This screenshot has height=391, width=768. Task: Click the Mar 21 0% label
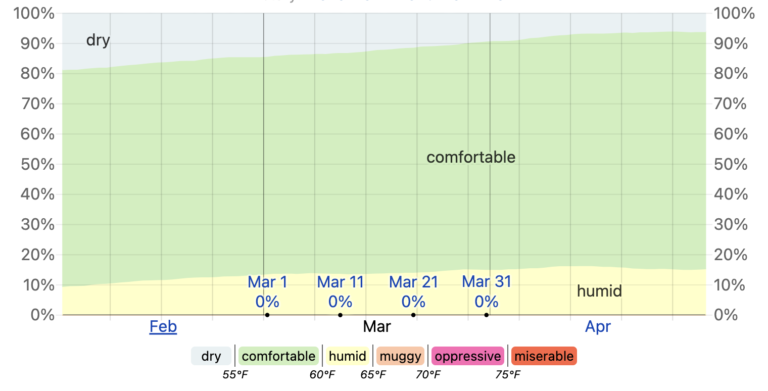point(413,292)
